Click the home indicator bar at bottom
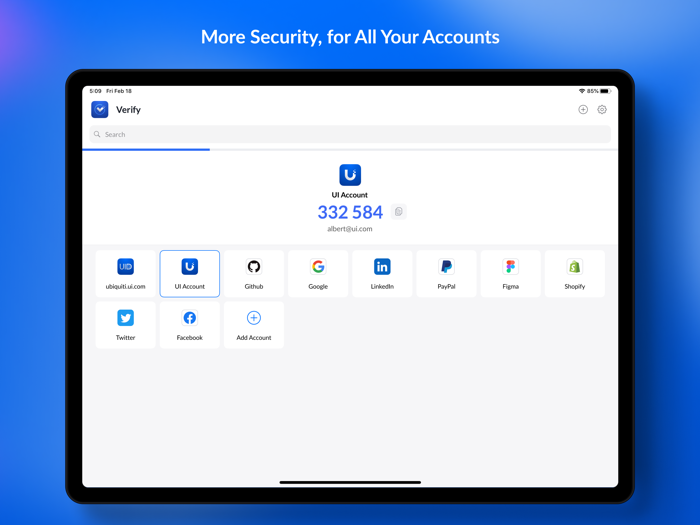Screen dimensions: 700x525 [x=350, y=482]
